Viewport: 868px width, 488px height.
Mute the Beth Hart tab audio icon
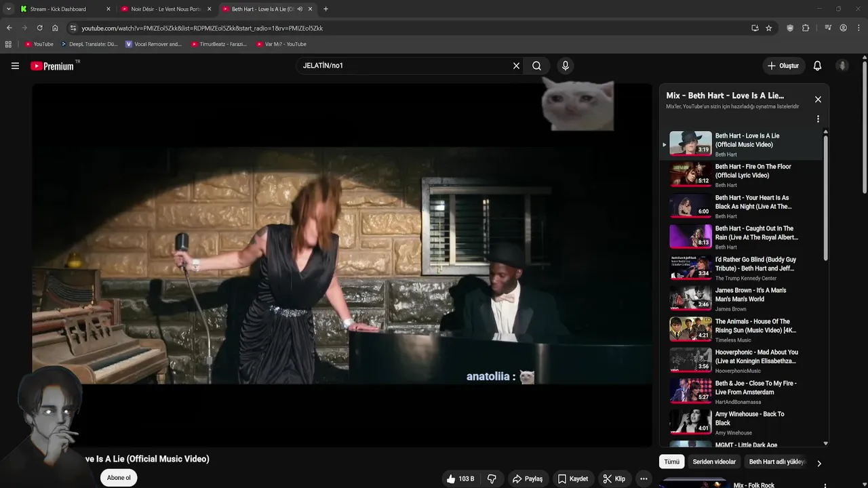(x=300, y=9)
